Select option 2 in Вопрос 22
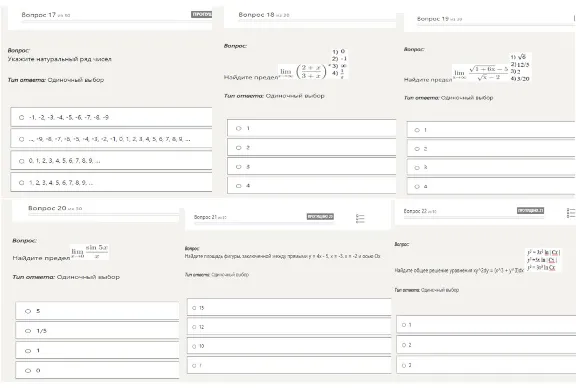Viewport: 576px width, 389px height. point(486,345)
